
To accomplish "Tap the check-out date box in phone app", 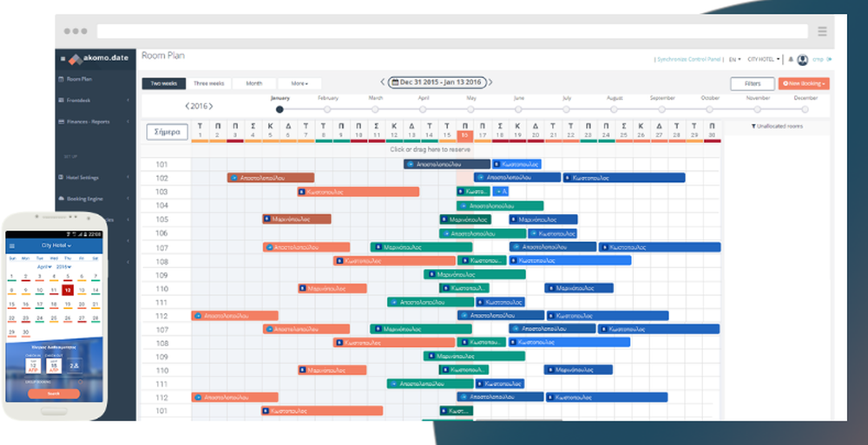I will pyautogui.click(x=53, y=366).
